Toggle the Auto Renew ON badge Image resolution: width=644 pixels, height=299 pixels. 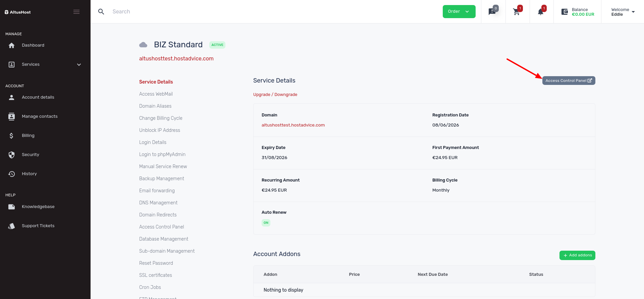pos(266,223)
